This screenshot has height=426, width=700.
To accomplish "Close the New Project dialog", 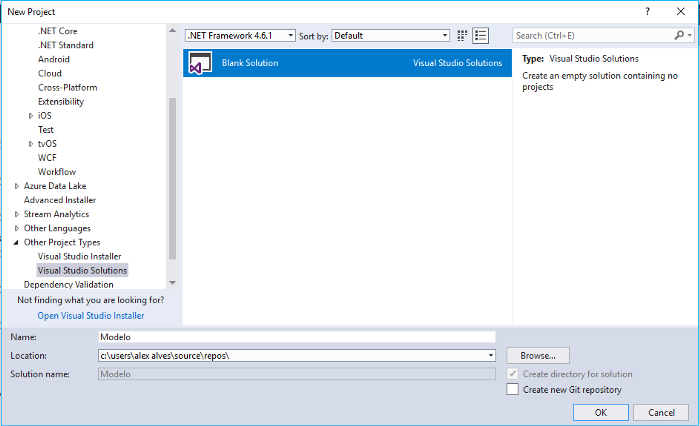I will click(680, 12).
